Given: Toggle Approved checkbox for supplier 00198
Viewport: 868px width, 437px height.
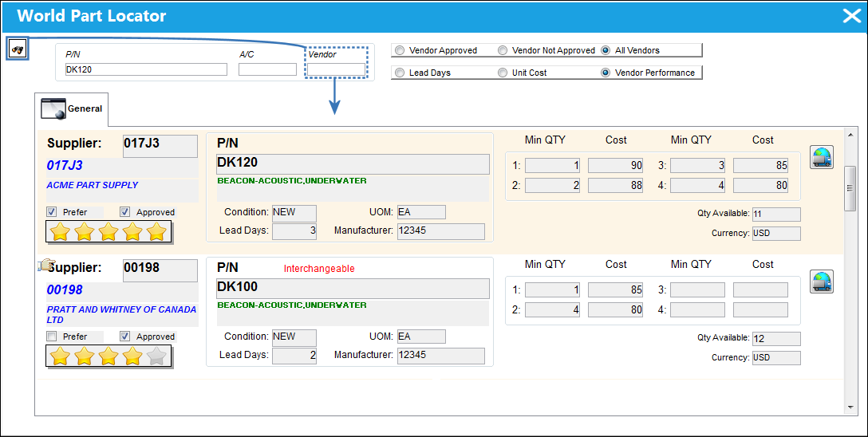Looking at the screenshot, I should 125,337.
